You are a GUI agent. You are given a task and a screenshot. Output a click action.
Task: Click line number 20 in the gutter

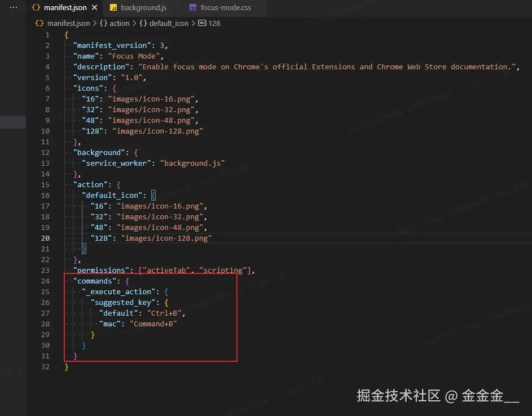(46, 238)
